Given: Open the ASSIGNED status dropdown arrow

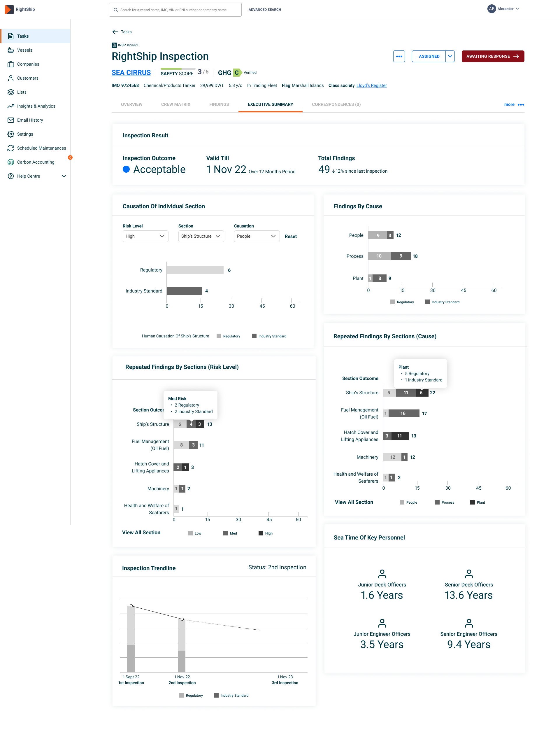Looking at the screenshot, I should click(450, 56).
